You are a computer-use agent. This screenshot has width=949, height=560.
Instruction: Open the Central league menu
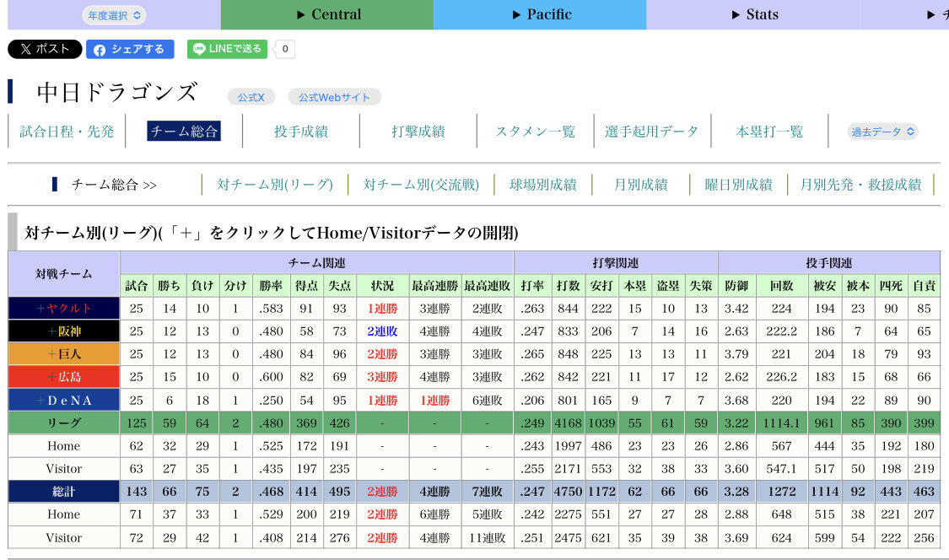coord(327,14)
